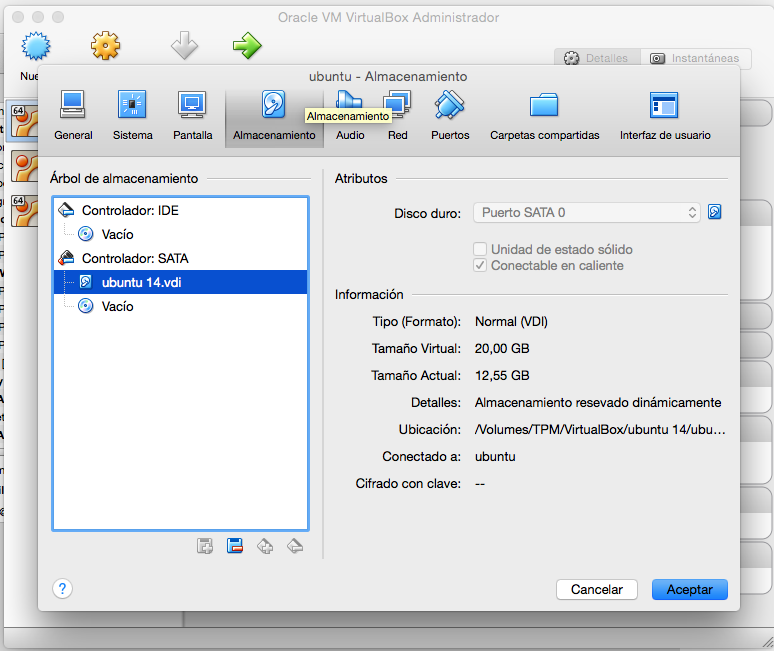The width and height of the screenshot is (774, 651).
Task: Click the Tamaño Actual value 12,55 GB
Action: tap(502, 376)
